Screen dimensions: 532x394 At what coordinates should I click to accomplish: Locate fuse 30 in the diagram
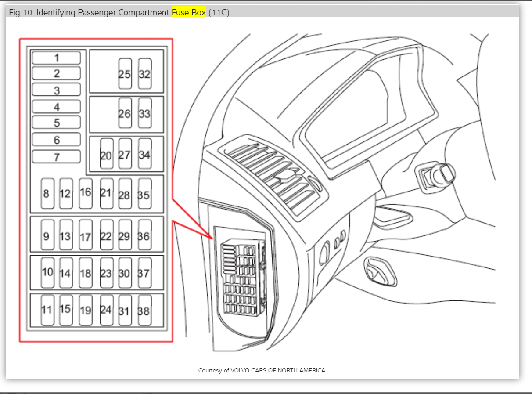click(x=125, y=273)
